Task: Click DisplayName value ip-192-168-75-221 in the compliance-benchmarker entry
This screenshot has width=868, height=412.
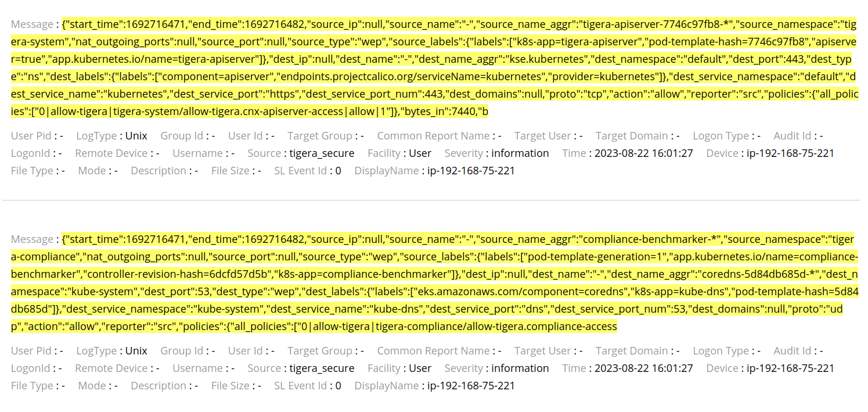Action: point(471,386)
